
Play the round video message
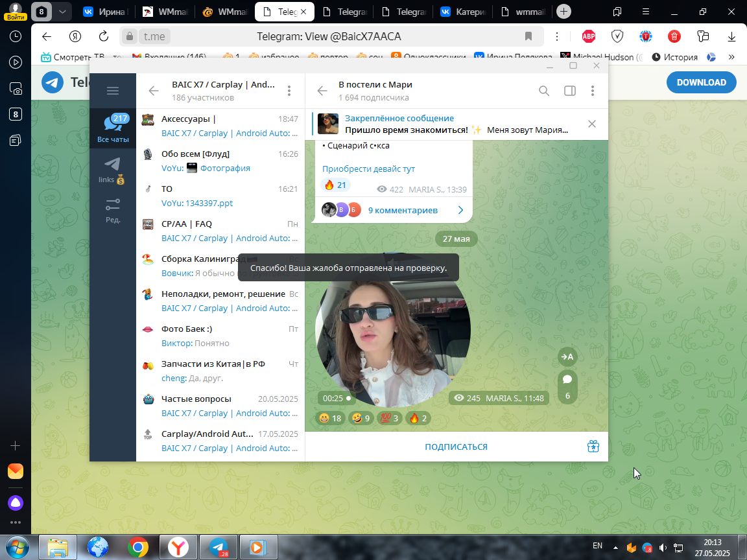[x=392, y=330]
